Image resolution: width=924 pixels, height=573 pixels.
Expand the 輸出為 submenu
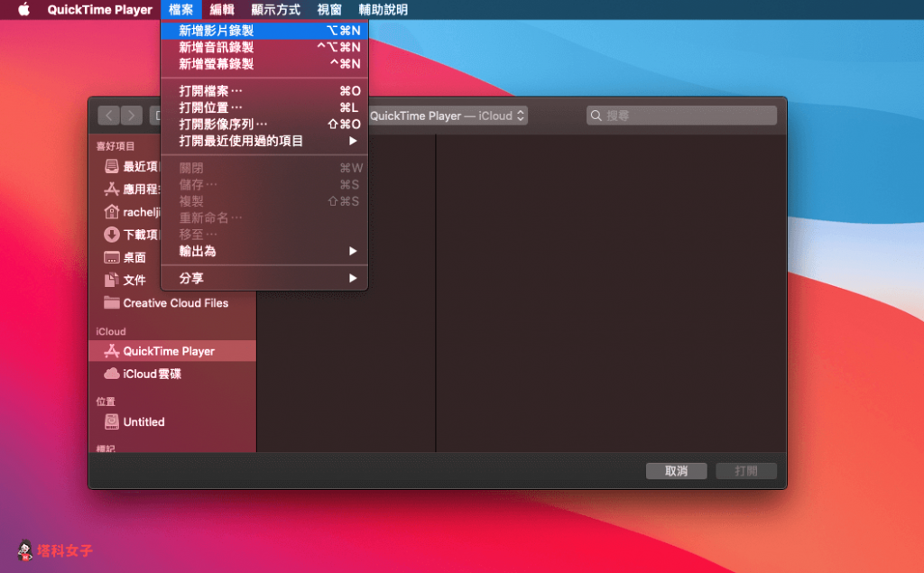click(264, 251)
